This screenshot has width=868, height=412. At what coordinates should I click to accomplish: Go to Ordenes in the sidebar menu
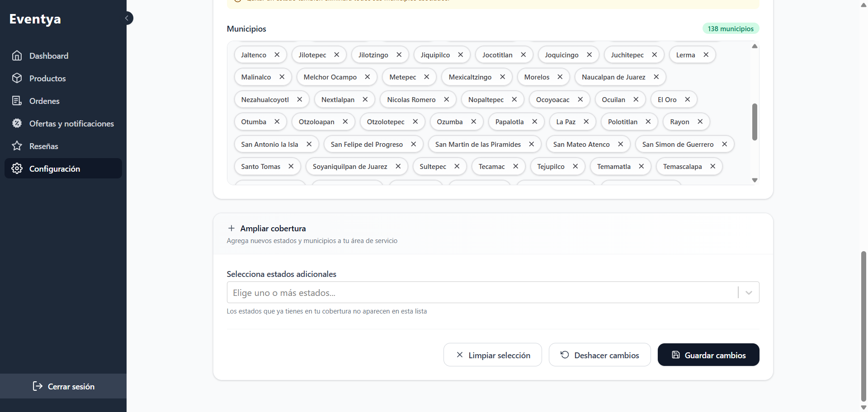44,101
